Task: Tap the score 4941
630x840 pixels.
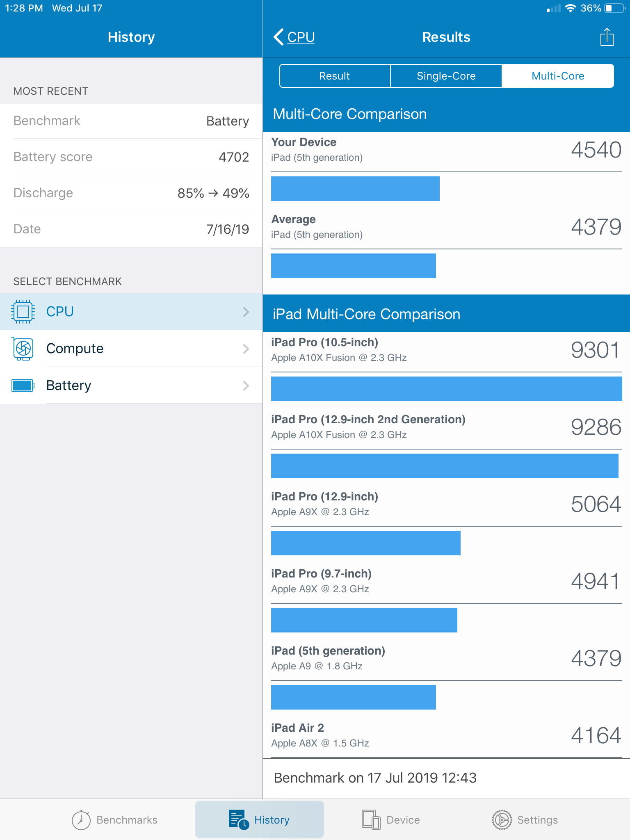Action: pyautogui.click(x=596, y=581)
